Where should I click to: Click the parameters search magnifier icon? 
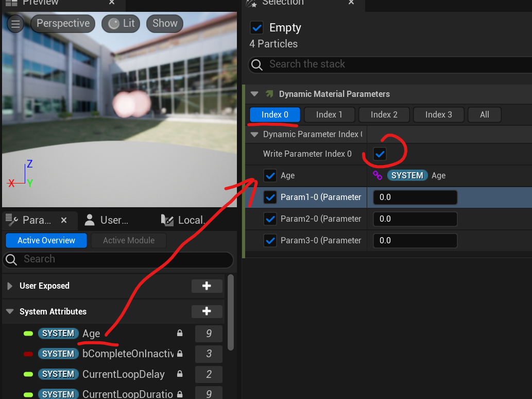11,260
